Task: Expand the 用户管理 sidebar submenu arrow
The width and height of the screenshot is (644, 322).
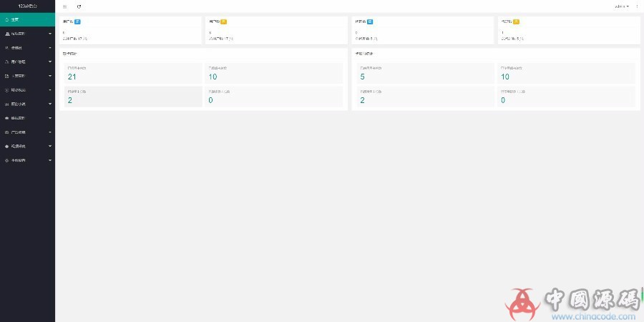Action: 49,62
